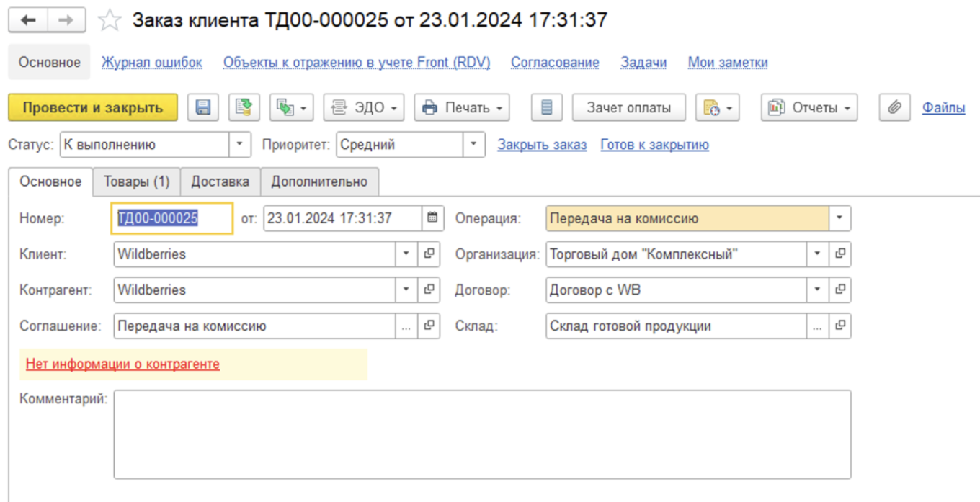The height and width of the screenshot is (502, 980).
Task: Switch to the Товары (1) tab
Action: coord(136,182)
